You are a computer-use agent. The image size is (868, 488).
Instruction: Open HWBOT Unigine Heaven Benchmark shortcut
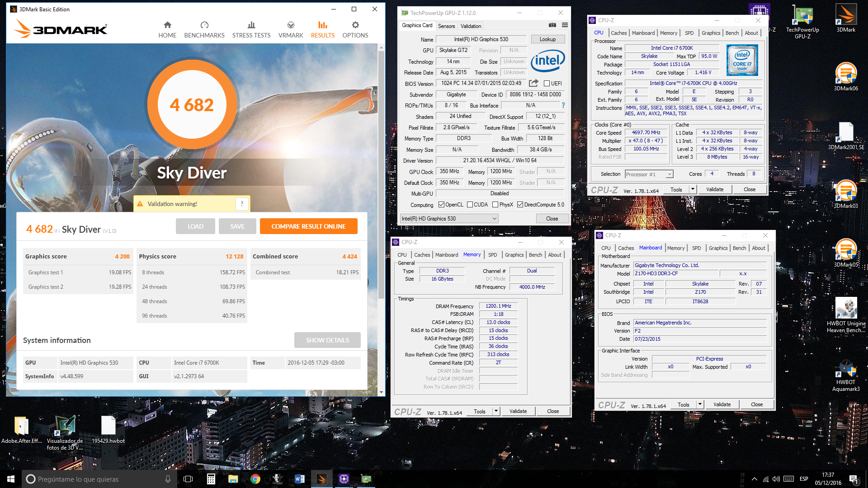pyautogui.click(x=846, y=315)
